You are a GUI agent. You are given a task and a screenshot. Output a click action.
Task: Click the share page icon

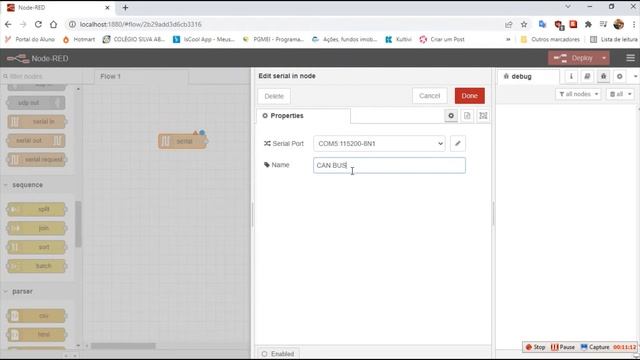point(509,24)
